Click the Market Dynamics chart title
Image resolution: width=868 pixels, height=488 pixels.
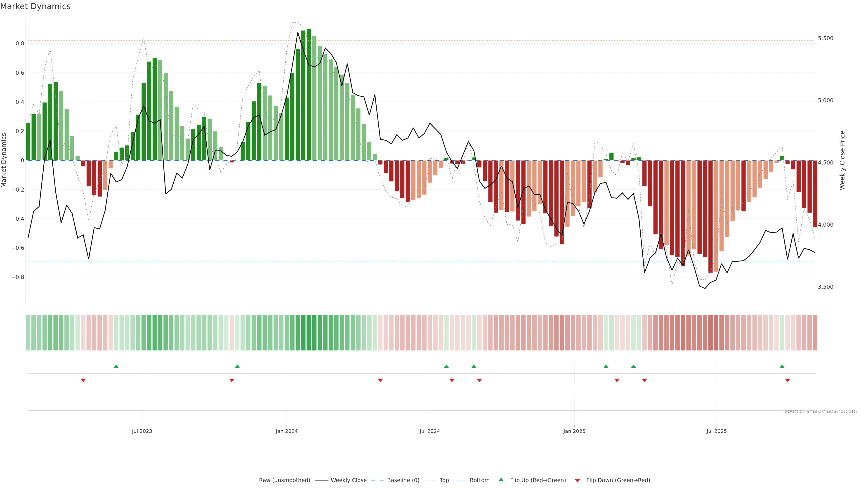point(35,6)
